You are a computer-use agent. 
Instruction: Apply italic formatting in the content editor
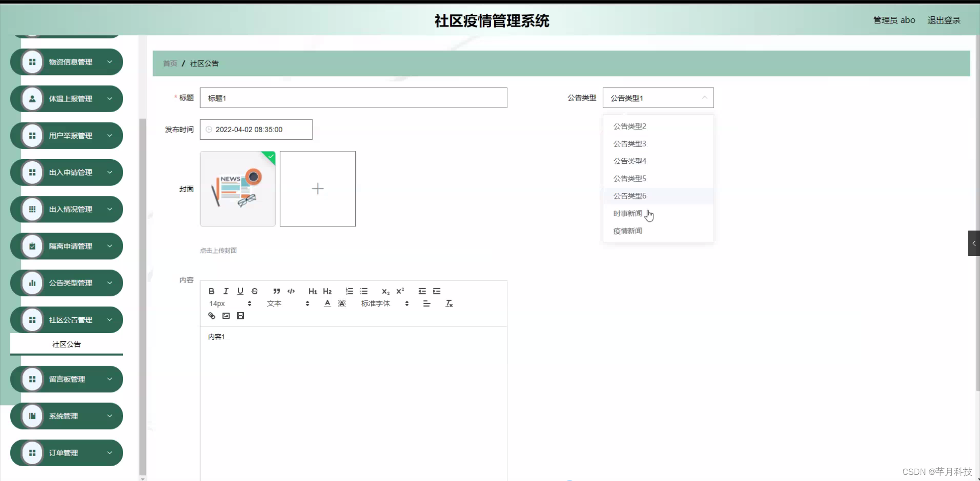click(x=225, y=291)
